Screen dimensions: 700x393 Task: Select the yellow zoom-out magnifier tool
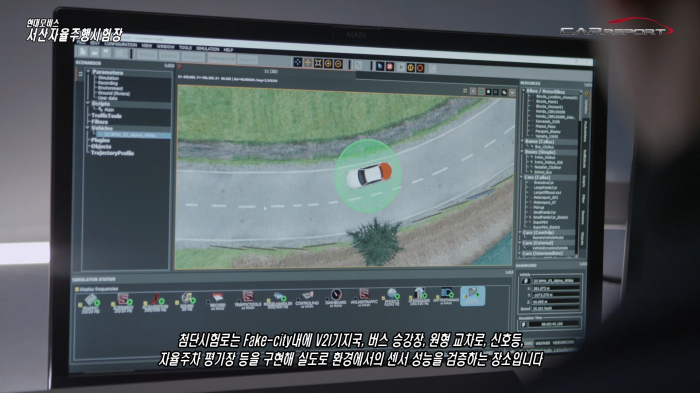coord(338,64)
